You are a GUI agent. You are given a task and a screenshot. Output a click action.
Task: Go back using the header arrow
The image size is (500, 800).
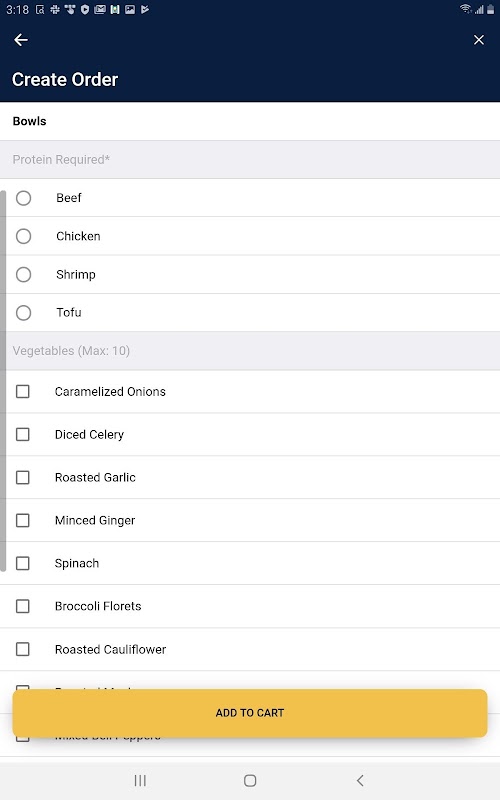click(21, 40)
